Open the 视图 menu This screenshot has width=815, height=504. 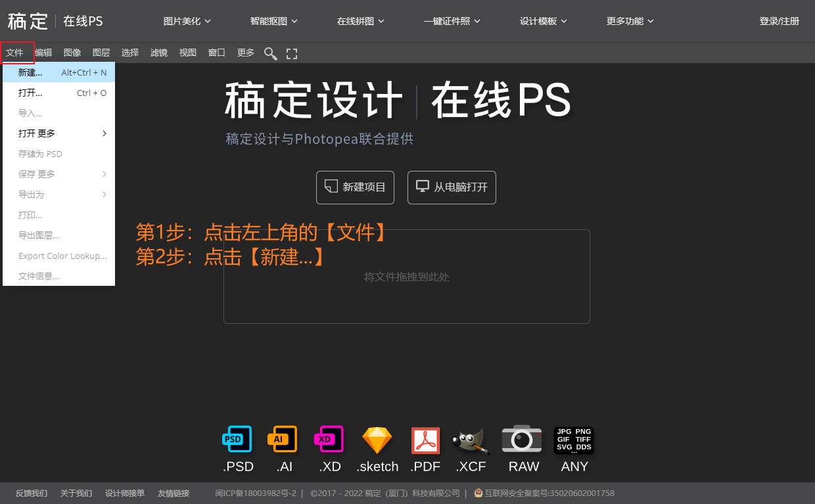coord(188,53)
